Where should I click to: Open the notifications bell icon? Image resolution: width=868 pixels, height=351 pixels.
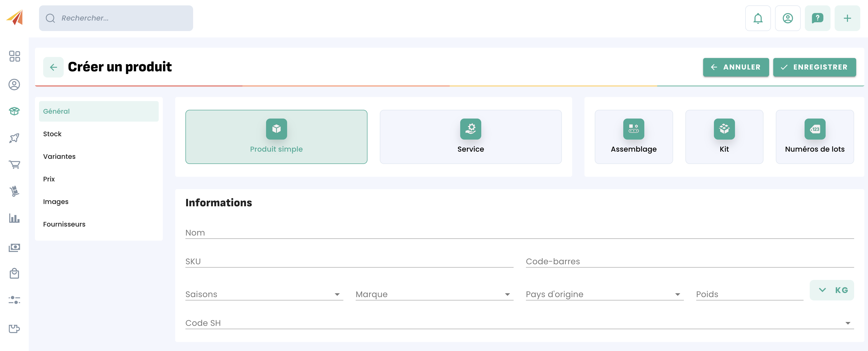pos(758,18)
